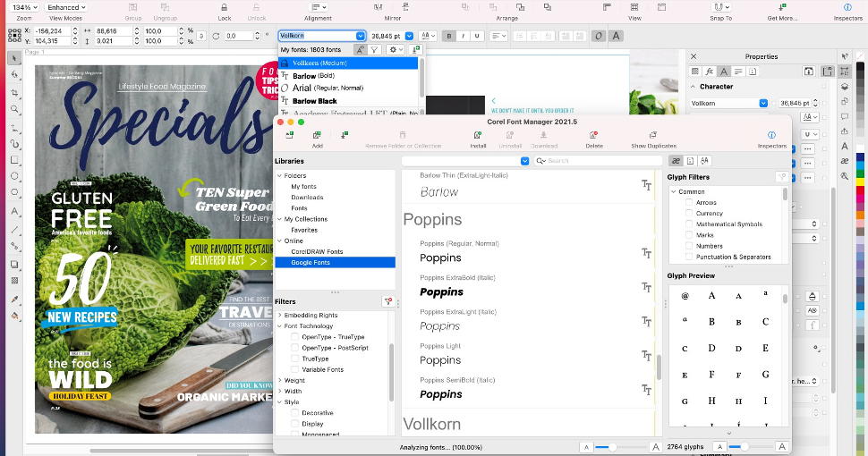Collapse the Character section in Properties
This screenshot has height=456, width=868.
pyautogui.click(x=694, y=87)
